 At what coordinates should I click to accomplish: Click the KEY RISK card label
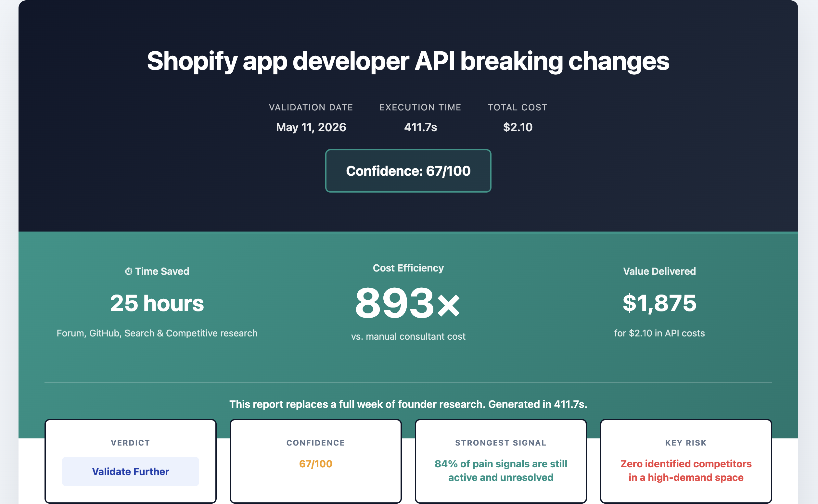click(686, 443)
